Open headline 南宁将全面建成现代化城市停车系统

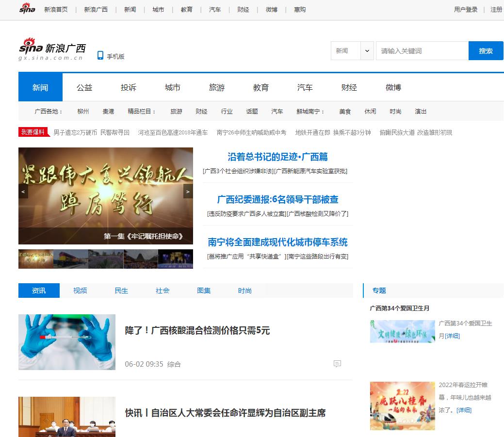point(278,243)
